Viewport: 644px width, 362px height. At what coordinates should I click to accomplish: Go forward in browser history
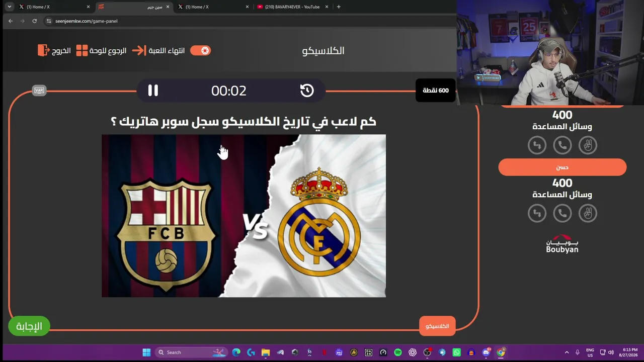click(23, 21)
